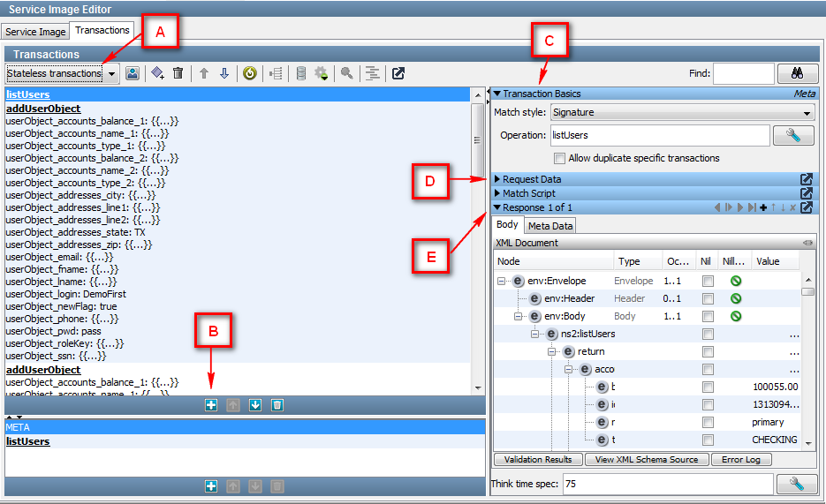Click in the Find text field
This screenshot has height=504, width=826.
click(x=743, y=73)
